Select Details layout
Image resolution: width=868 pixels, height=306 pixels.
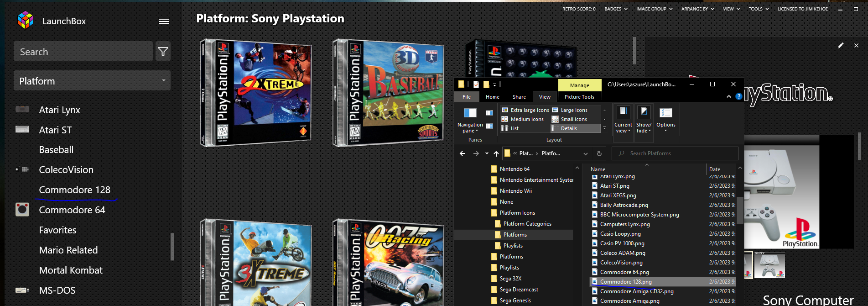(x=576, y=128)
